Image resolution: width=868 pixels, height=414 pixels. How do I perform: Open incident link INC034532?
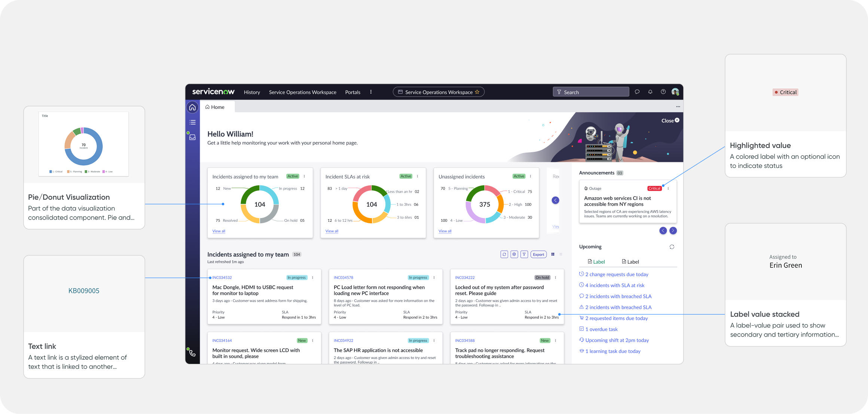tap(222, 278)
